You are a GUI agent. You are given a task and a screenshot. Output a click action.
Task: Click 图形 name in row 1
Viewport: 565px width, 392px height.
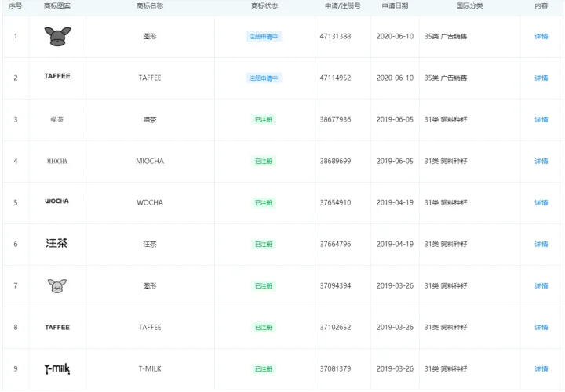[150, 36]
